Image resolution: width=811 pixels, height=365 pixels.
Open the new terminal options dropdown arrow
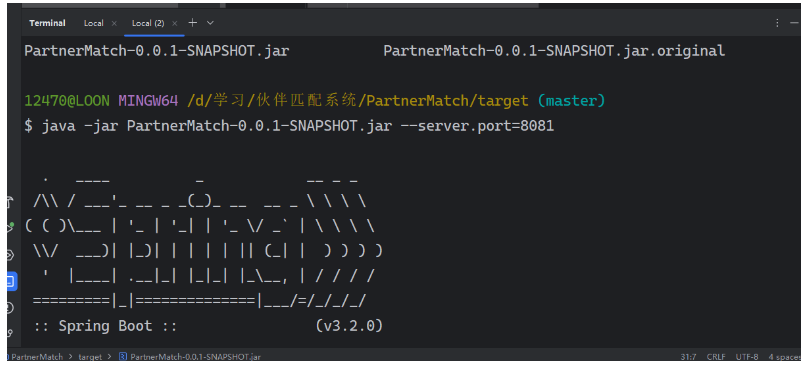point(210,23)
